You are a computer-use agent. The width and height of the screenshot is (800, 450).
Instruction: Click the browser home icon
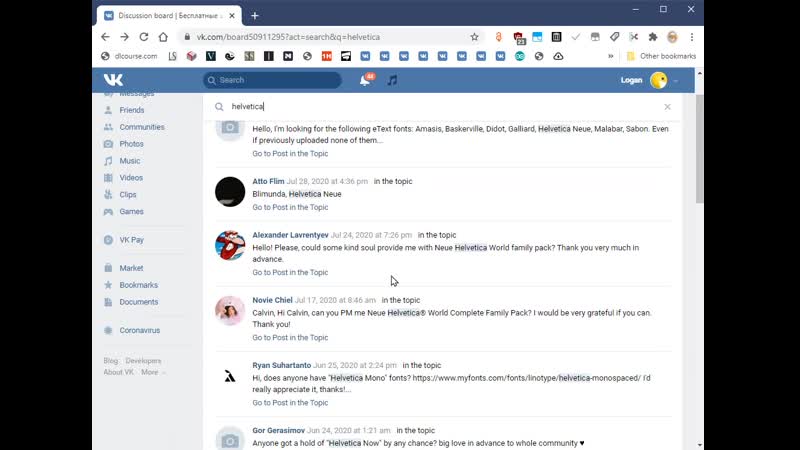163,37
